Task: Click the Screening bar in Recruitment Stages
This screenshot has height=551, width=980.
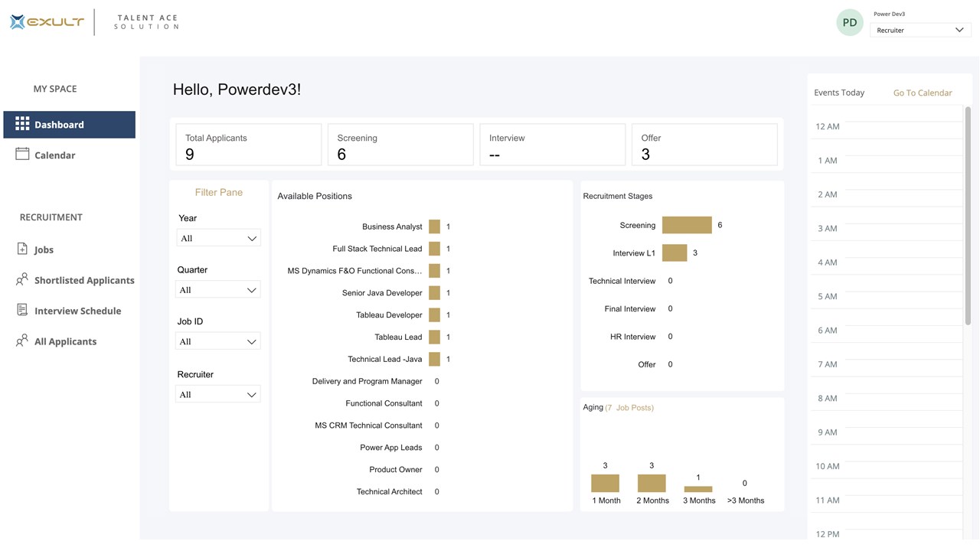Action: point(687,225)
